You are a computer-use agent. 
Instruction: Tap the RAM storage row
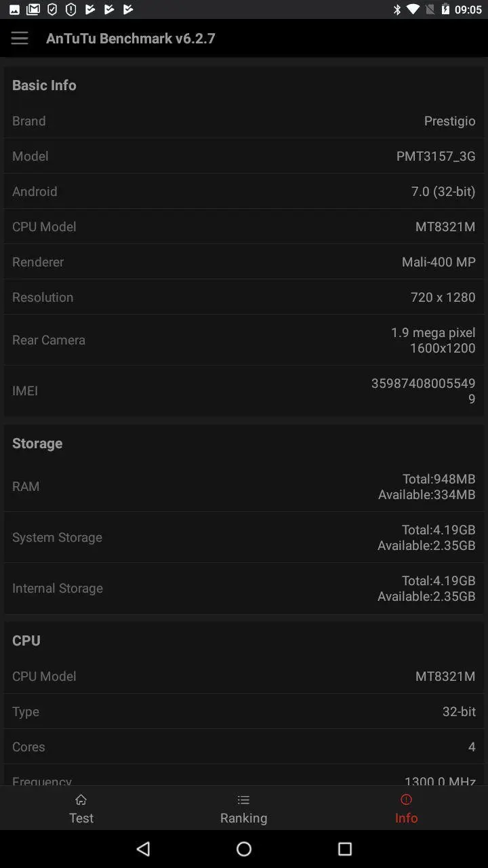(x=244, y=486)
